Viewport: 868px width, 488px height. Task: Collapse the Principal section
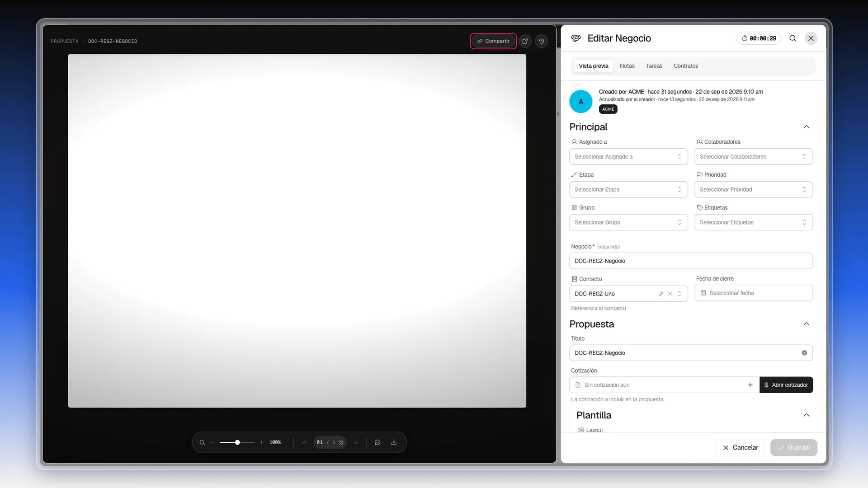click(806, 127)
